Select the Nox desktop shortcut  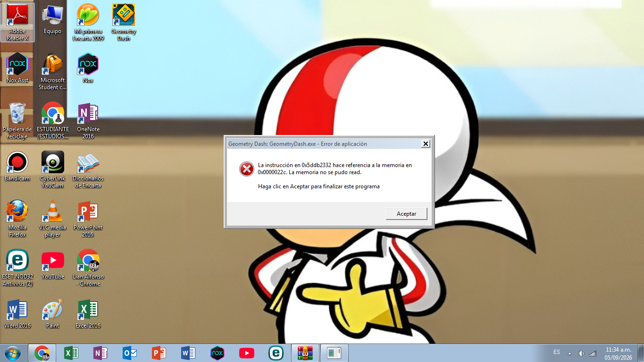coord(88,68)
